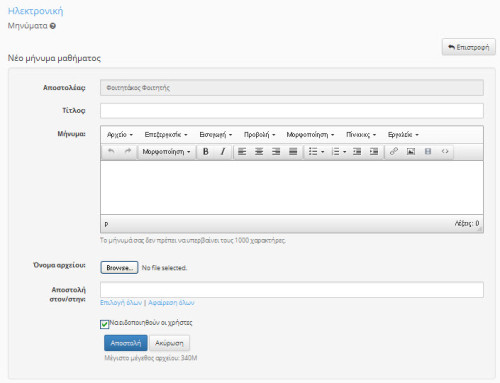Viewport: 500px width, 383px height.
Task: Open Ηλεκτρονική course link
Action: click(35, 11)
